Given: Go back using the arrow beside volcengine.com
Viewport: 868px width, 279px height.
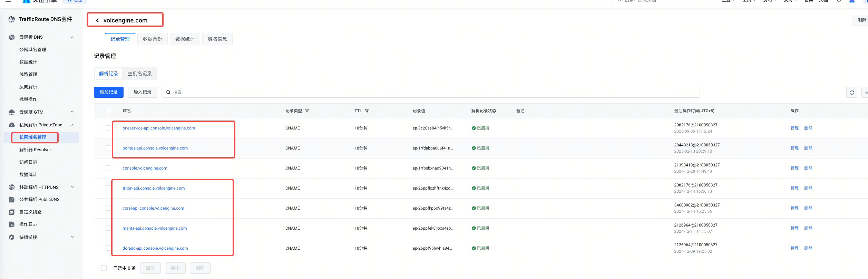Looking at the screenshot, I should 97,20.
